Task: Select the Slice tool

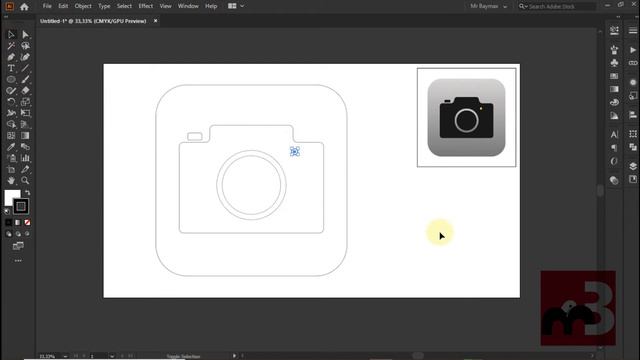Action: (x=25, y=169)
